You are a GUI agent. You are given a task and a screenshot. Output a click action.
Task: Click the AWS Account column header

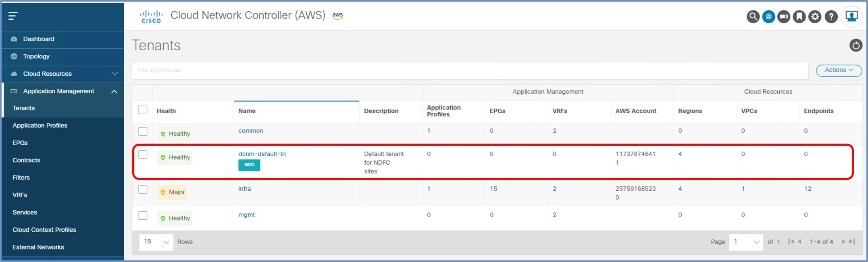[636, 111]
